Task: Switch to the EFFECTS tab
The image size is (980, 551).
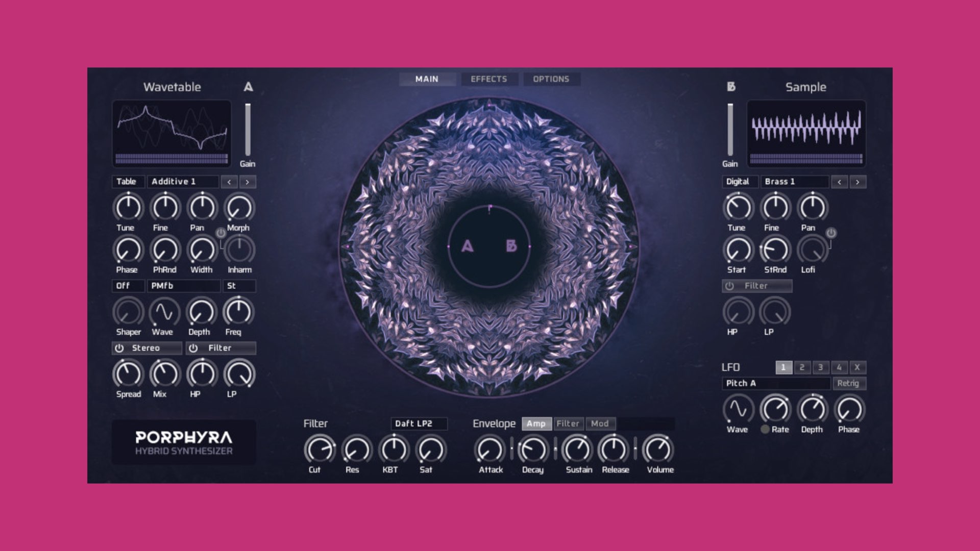Action: pyautogui.click(x=489, y=79)
